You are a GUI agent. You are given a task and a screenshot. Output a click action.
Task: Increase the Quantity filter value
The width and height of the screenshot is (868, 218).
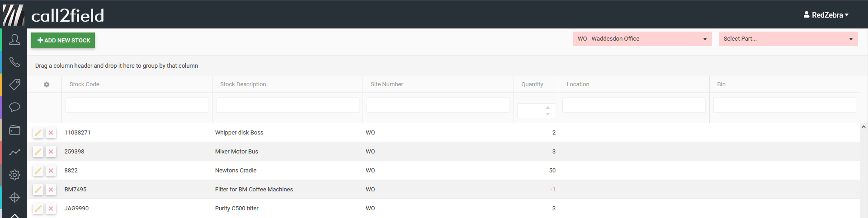[547, 108]
